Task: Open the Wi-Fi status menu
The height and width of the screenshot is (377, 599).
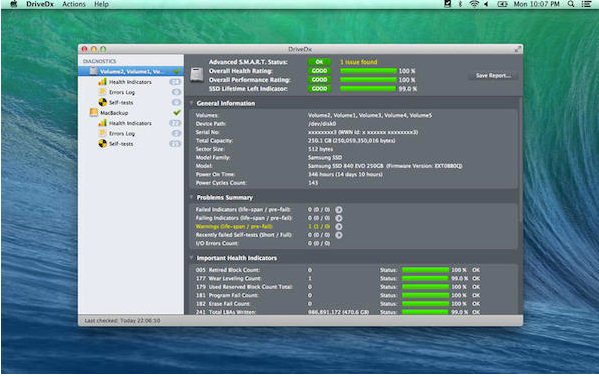Action: [474, 4]
